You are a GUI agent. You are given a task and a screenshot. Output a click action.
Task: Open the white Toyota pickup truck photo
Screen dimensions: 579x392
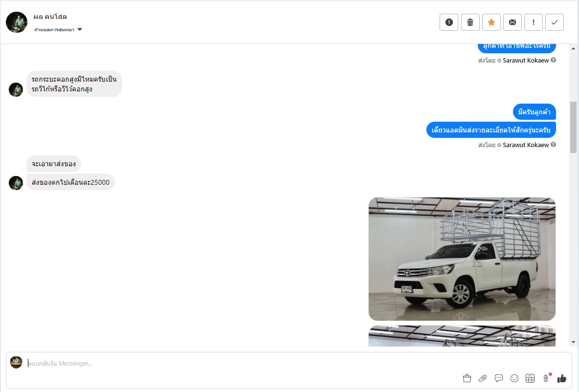click(462, 259)
